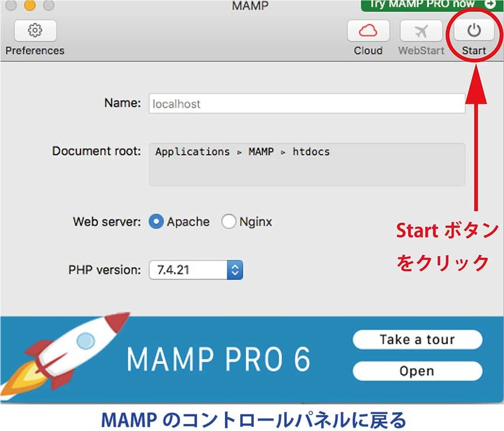504x431 pixels.
Task: Click the Name field showing localhost
Action: (x=307, y=103)
